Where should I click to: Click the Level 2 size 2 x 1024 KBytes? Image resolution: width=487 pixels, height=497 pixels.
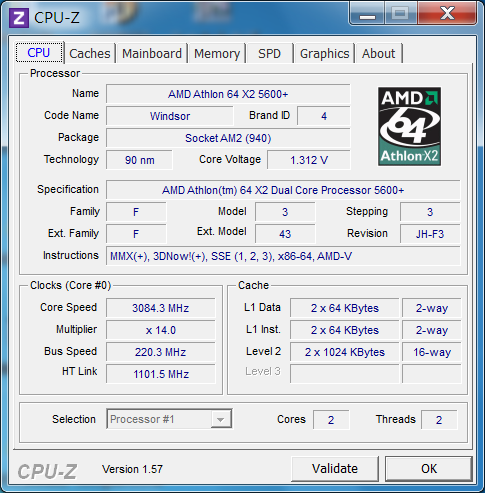click(345, 352)
